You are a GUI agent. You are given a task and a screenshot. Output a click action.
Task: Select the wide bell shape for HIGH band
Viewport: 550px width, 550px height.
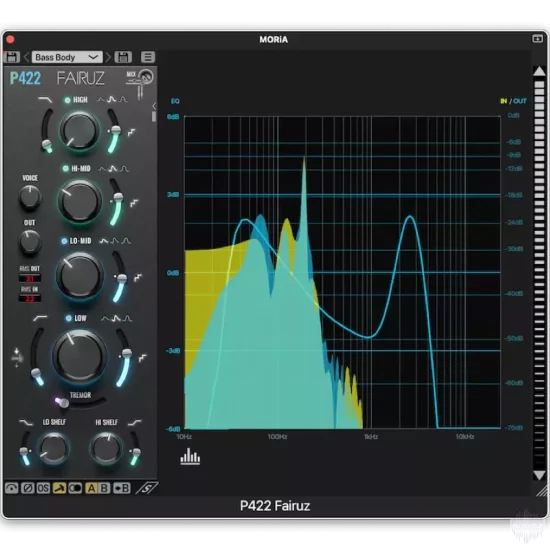(x=101, y=100)
